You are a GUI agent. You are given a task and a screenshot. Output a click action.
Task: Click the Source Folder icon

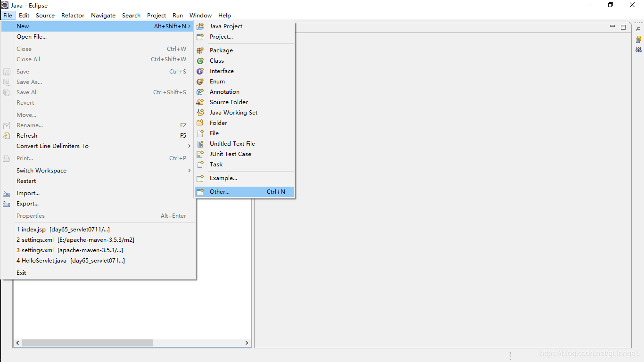click(200, 102)
